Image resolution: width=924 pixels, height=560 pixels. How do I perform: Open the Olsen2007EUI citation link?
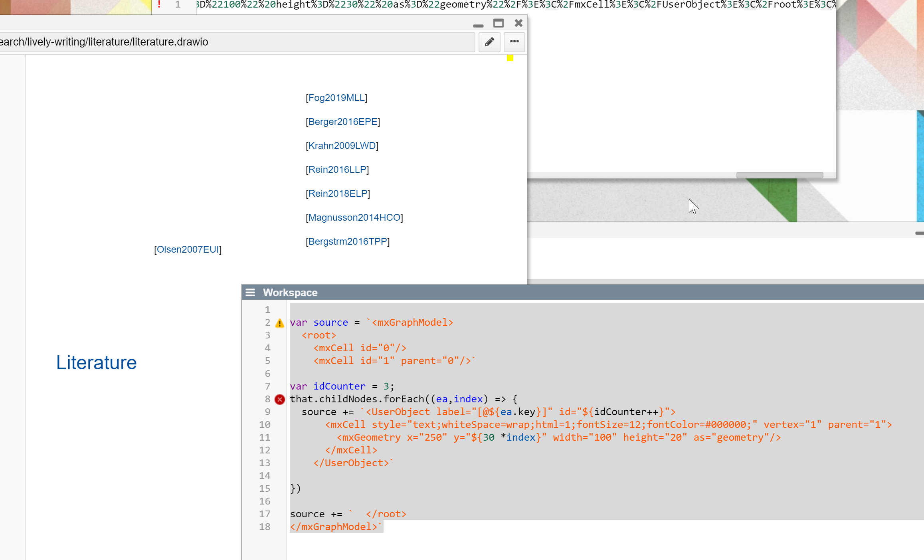[x=188, y=249]
